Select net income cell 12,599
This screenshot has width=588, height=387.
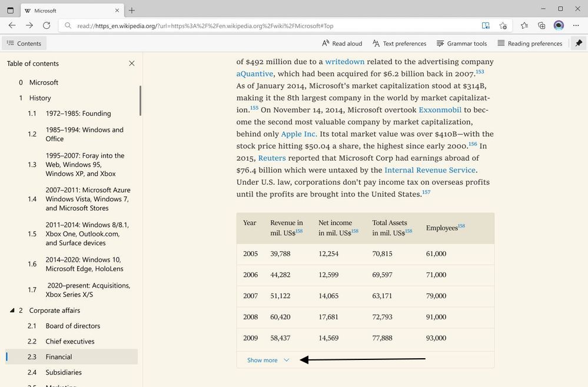point(328,275)
